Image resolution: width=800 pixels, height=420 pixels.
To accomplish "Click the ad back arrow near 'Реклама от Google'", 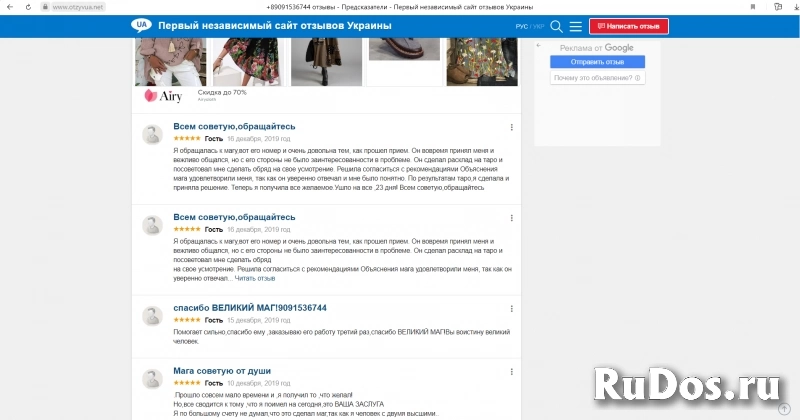I will click(x=539, y=46).
